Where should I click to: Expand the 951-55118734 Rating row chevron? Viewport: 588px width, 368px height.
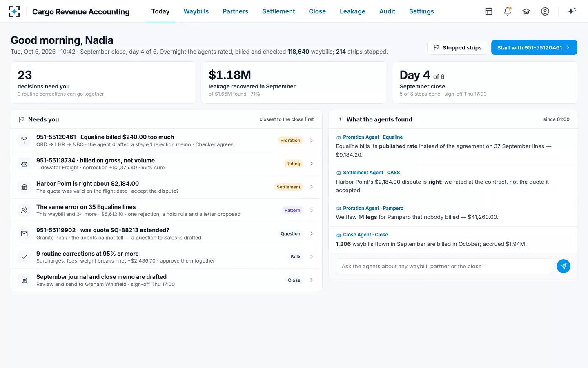click(x=312, y=164)
